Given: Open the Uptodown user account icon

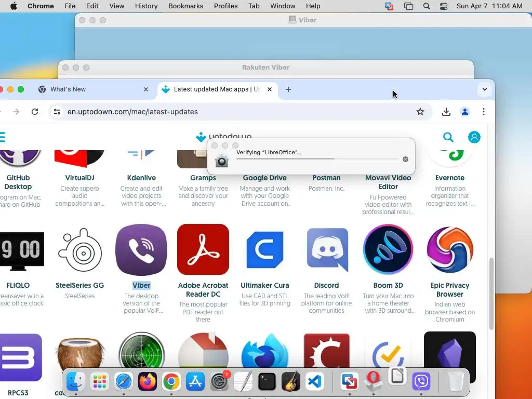Looking at the screenshot, I should tap(474, 137).
